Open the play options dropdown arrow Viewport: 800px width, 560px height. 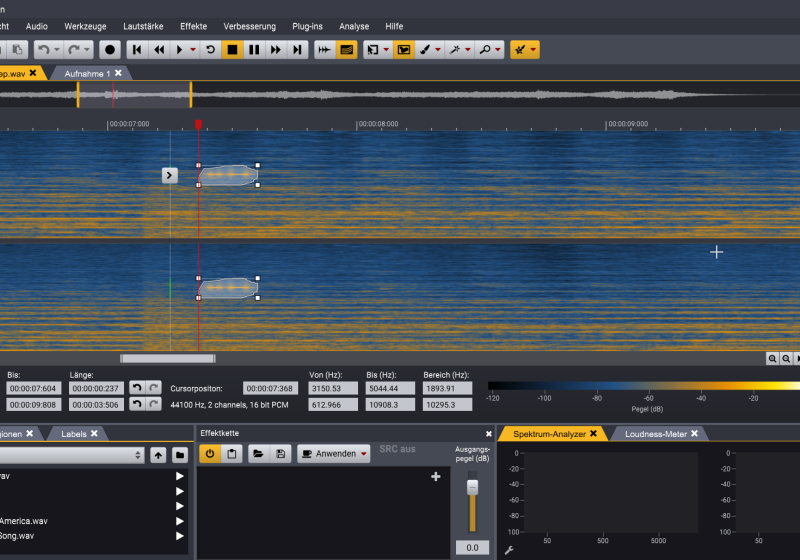193,49
